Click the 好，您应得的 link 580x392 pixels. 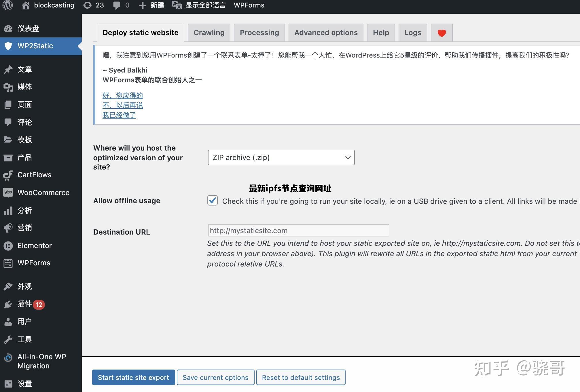pyautogui.click(x=123, y=96)
